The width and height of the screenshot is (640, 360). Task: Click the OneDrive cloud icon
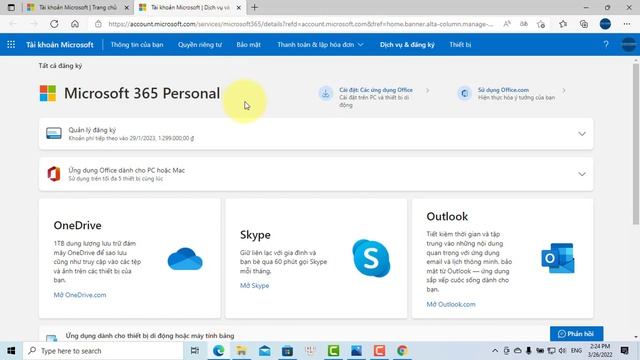click(x=185, y=259)
